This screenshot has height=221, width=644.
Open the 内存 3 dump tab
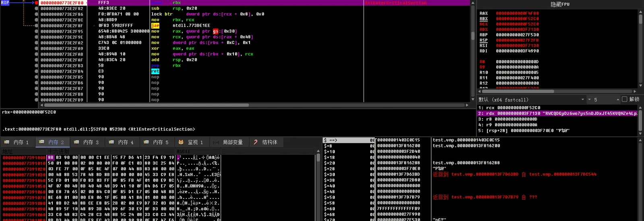(x=87, y=142)
